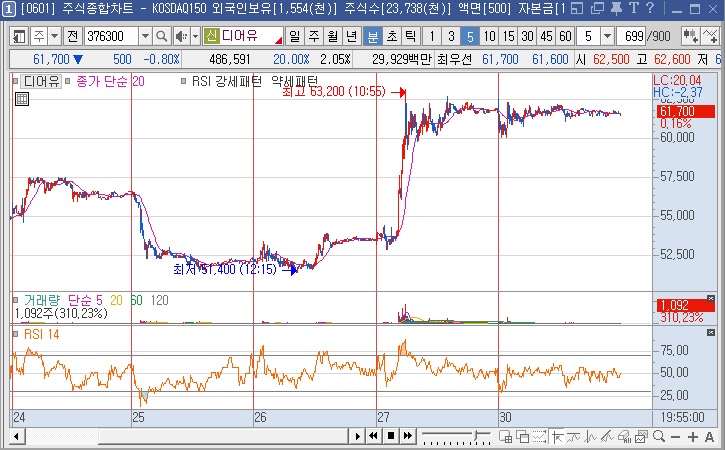The width and height of the screenshot is (725, 450).
Task: Click the add-indicator line plus icon
Action: pos(710,36)
